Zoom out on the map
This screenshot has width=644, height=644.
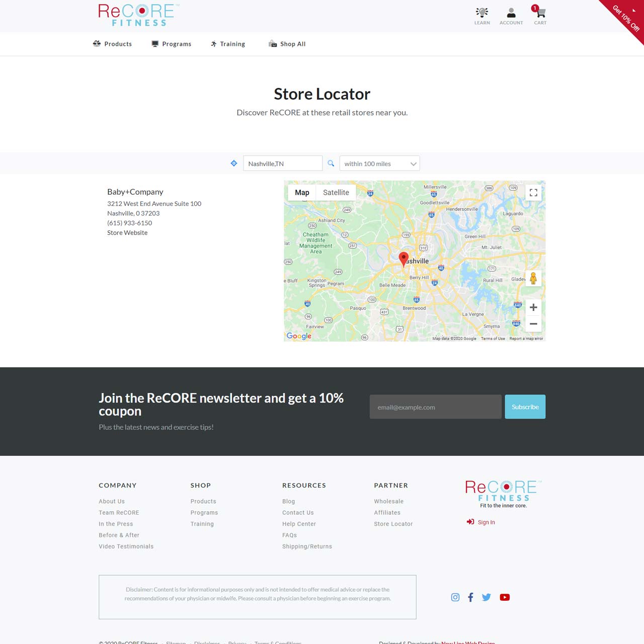coord(533,324)
